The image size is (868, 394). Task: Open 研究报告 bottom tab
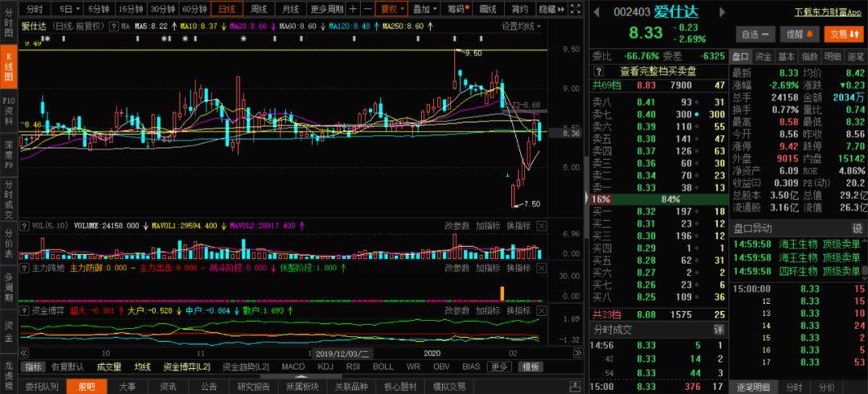253,387
